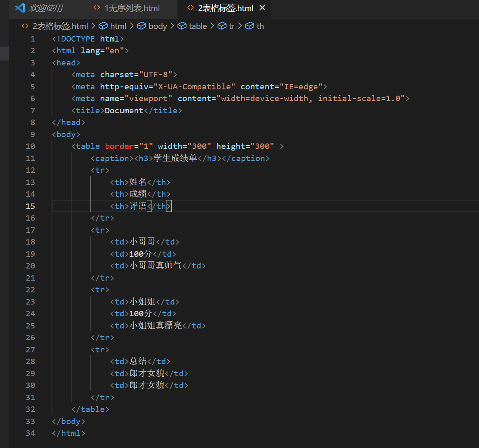Click the tr tag on line 12

100,170
